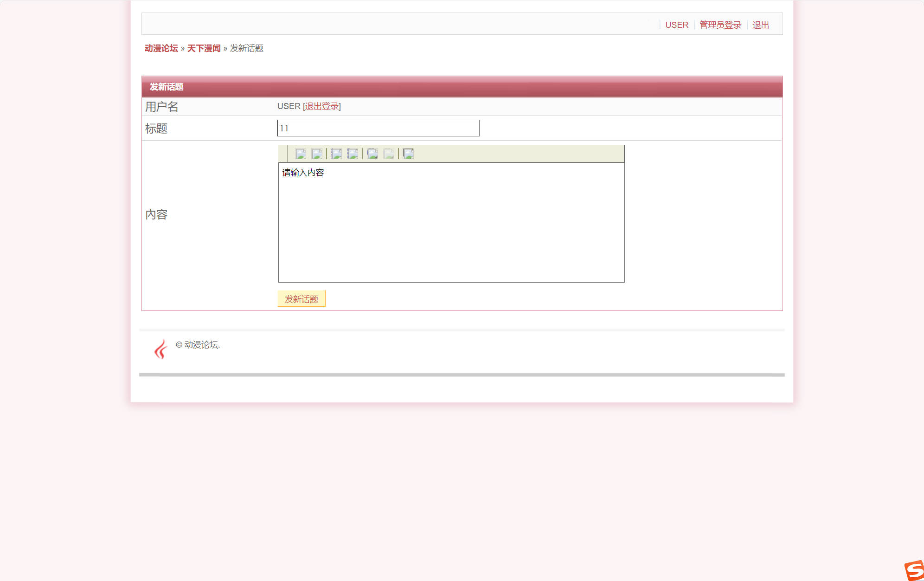Go to 动漫论坛 in the breadcrumb
924x581 pixels.
point(161,48)
